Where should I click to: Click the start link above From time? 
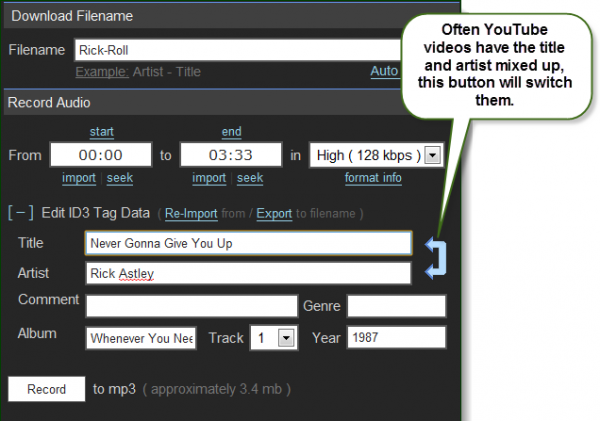[102, 132]
